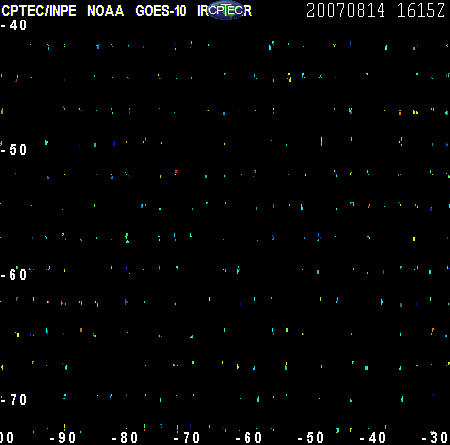Screen dimensions: 450x445
Task: Select the -40 latitude axis label
Action: (x=14, y=25)
